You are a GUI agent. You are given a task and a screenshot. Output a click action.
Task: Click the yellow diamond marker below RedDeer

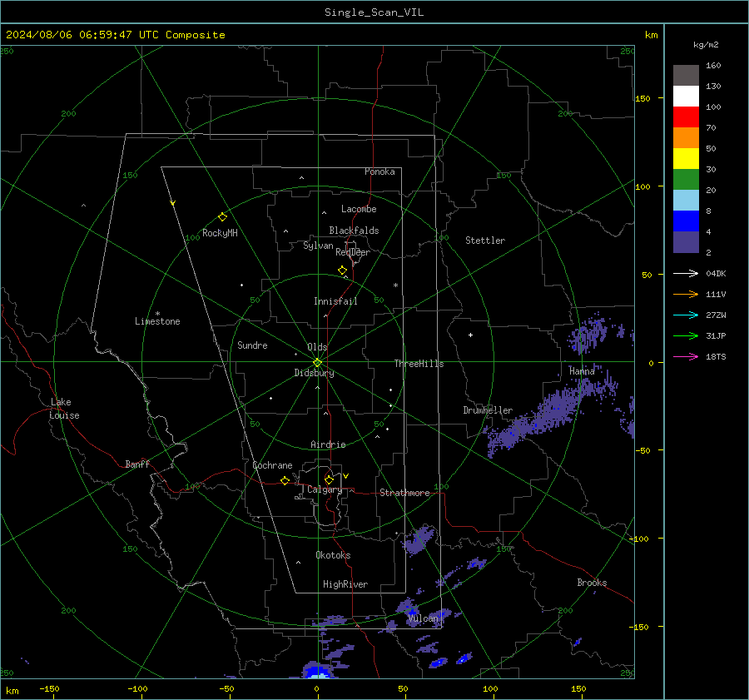pyautogui.click(x=342, y=271)
